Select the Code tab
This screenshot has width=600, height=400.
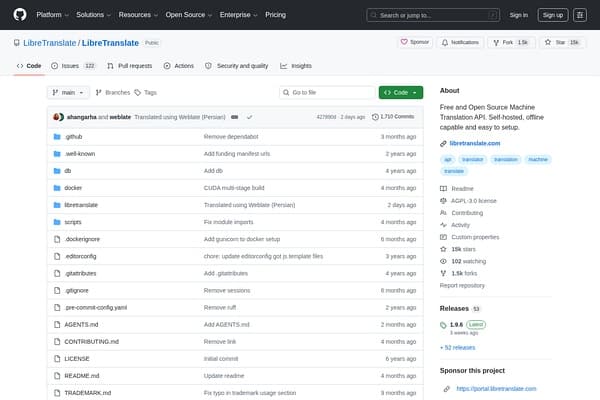[x=29, y=66]
